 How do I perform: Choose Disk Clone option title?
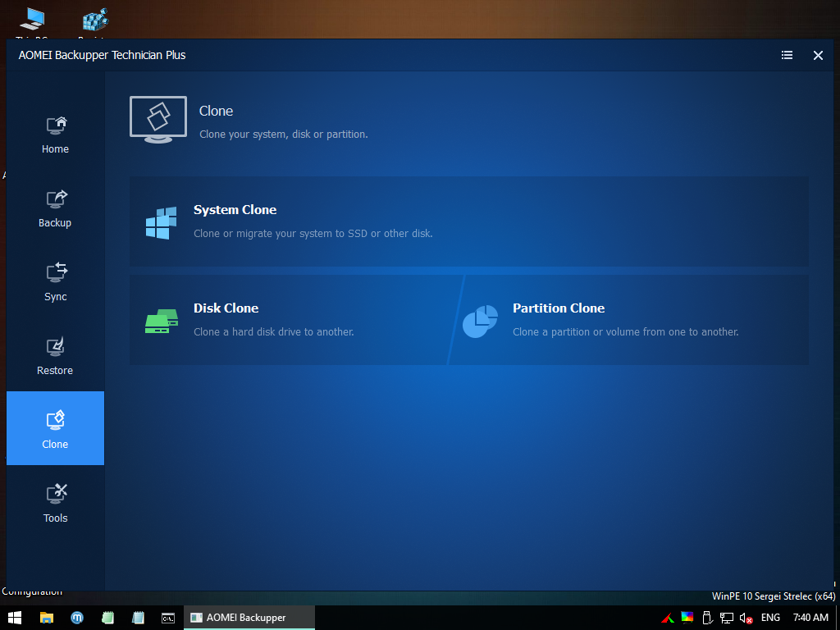(226, 308)
